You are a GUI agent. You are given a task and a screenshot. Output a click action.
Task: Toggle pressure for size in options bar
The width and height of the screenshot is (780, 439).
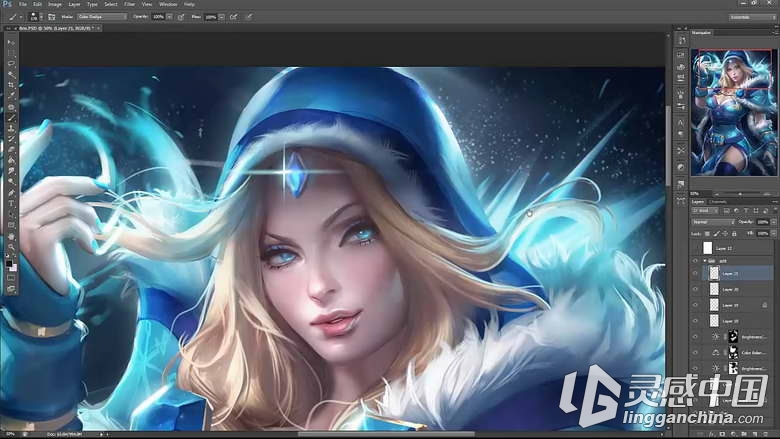pyautogui.click(x=249, y=17)
